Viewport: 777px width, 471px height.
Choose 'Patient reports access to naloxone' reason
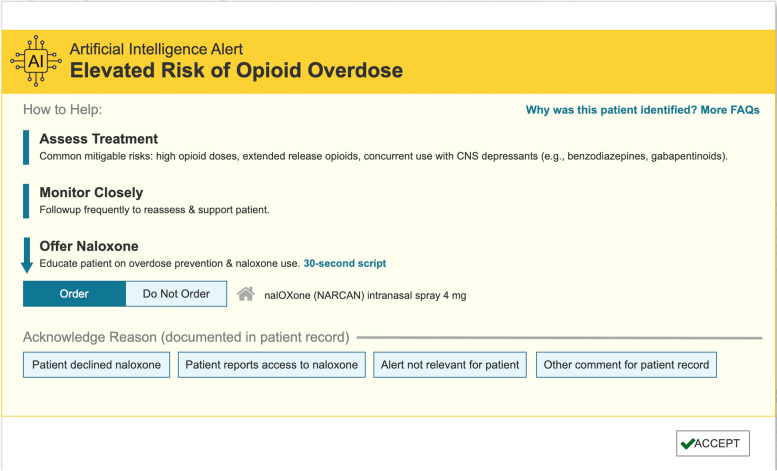271,365
